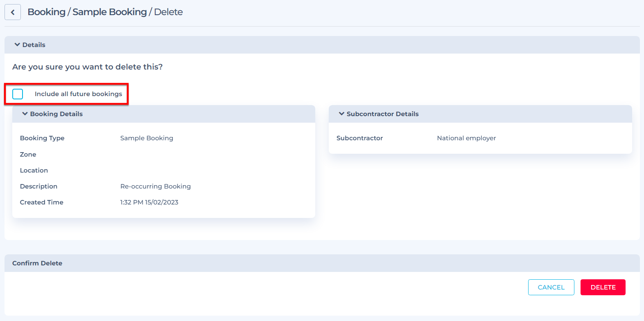Click the Booking Details panel title
The width and height of the screenshot is (644, 321).
coord(56,114)
